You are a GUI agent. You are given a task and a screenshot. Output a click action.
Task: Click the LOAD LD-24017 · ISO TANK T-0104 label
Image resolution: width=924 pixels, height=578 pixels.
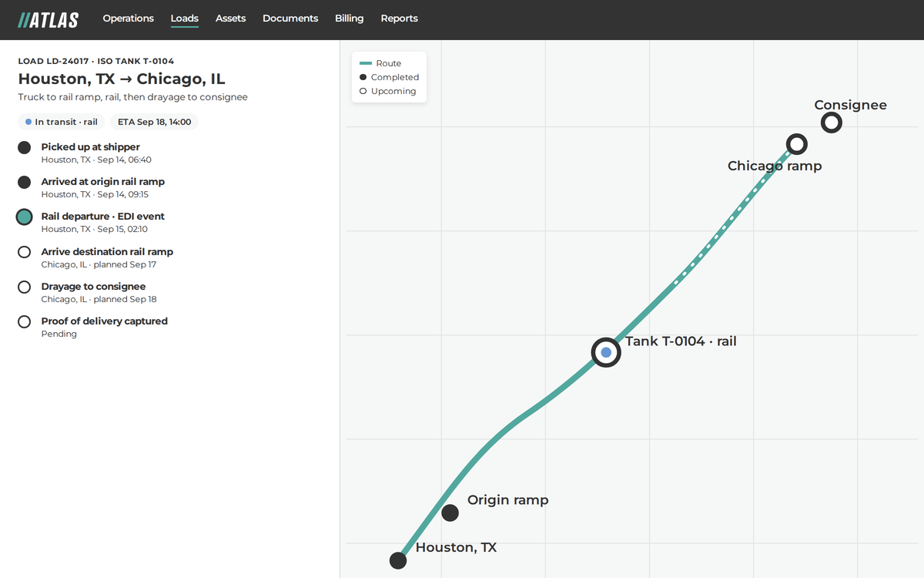pyautogui.click(x=96, y=61)
